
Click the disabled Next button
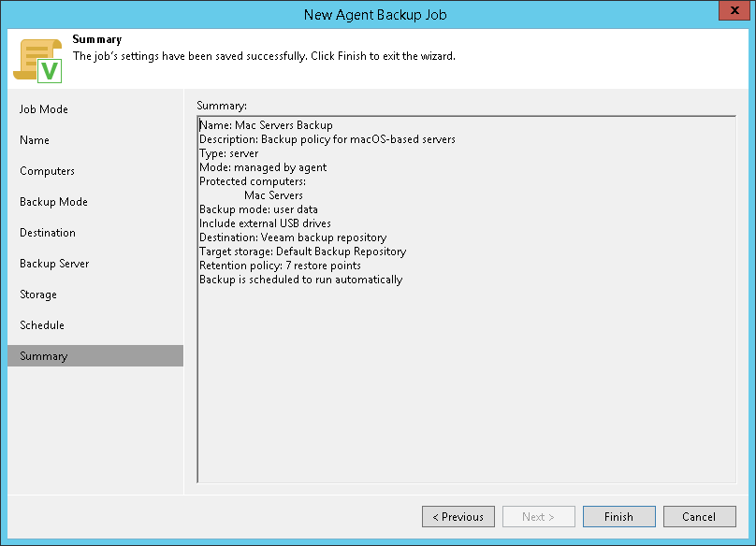[539, 517]
